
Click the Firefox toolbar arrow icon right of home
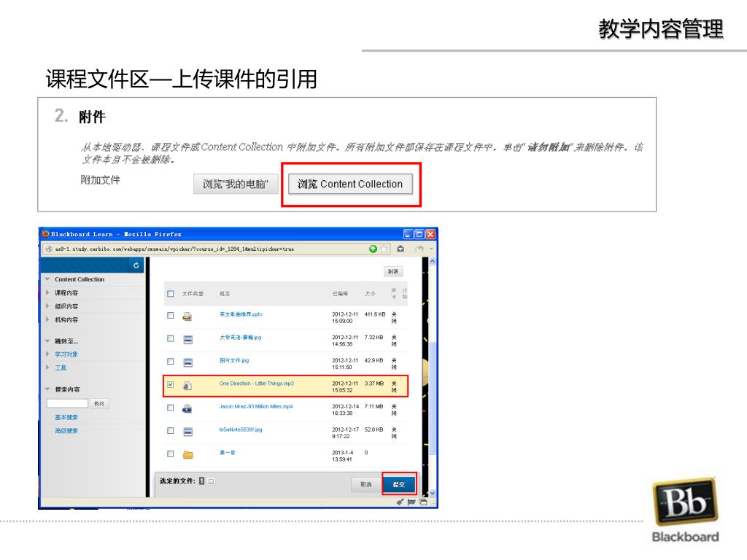click(x=419, y=249)
